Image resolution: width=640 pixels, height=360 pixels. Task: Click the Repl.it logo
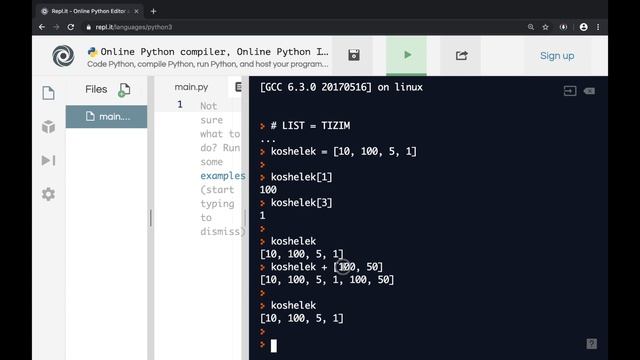63,56
